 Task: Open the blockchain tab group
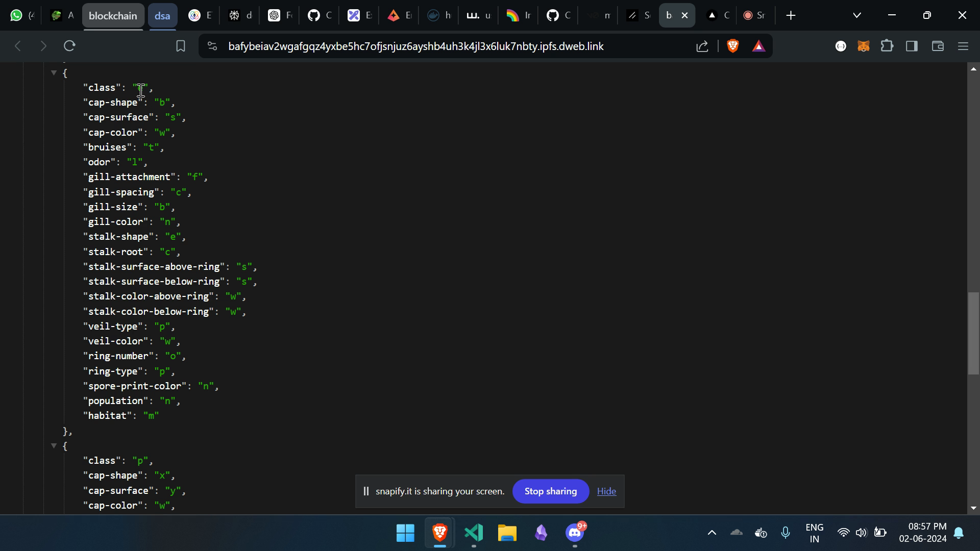coord(113,16)
